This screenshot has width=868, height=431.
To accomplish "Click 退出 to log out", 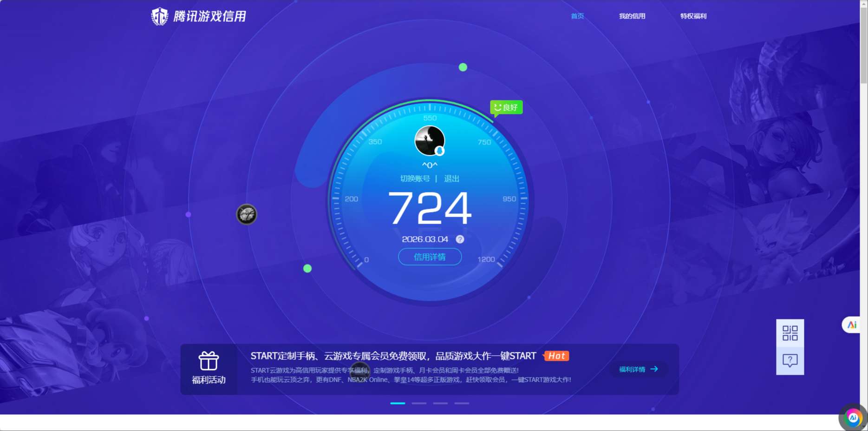I will (x=452, y=178).
